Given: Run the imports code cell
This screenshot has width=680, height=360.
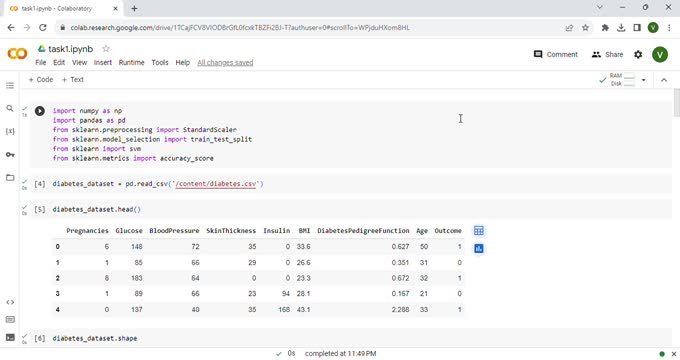Looking at the screenshot, I should point(39,111).
